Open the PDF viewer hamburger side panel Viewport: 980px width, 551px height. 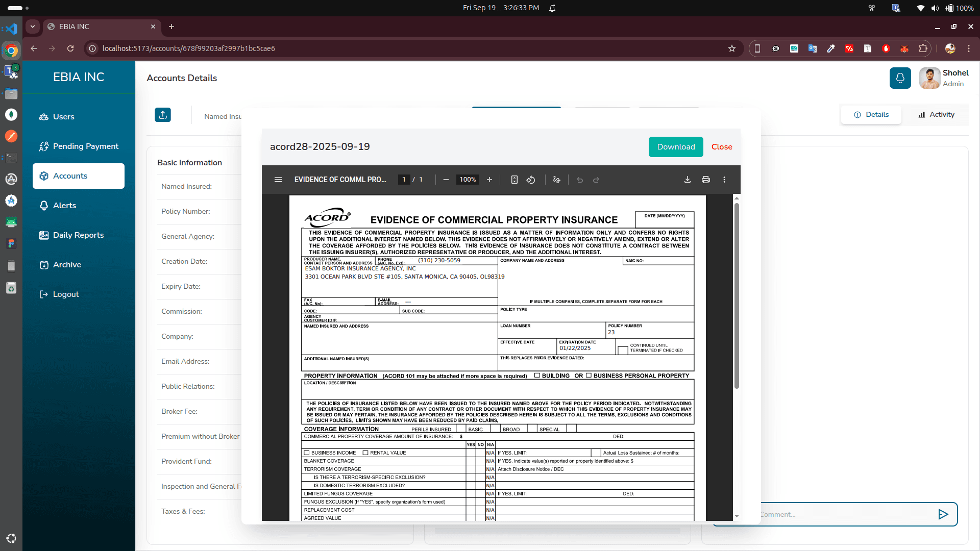[278, 180]
